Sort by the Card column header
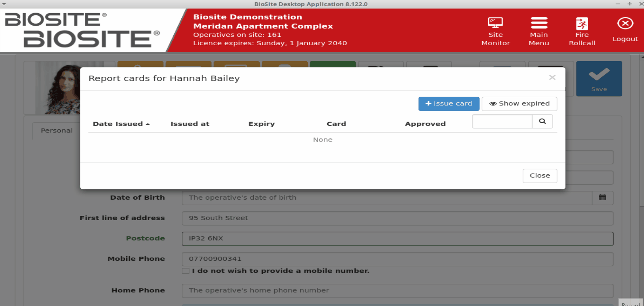This screenshot has width=644, height=306. pos(336,124)
